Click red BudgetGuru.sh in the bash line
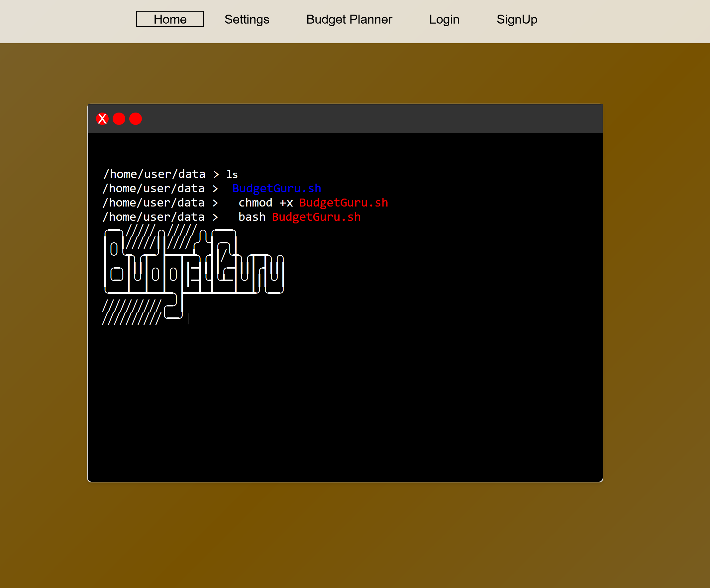 (x=316, y=217)
